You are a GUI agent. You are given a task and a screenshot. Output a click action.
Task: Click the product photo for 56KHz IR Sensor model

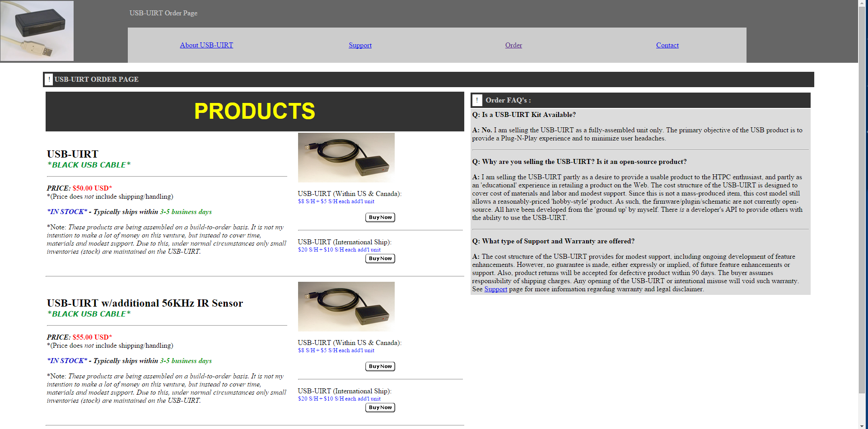pos(346,307)
